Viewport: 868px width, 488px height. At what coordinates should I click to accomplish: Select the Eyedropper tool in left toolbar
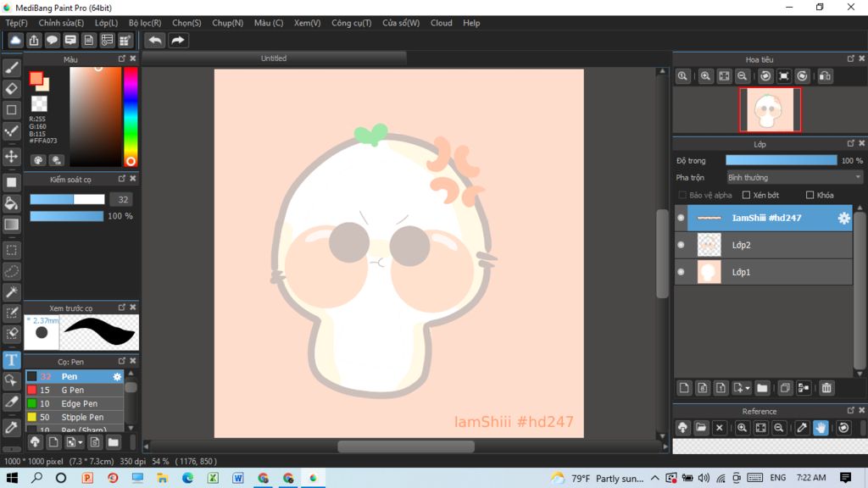(12, 427)
